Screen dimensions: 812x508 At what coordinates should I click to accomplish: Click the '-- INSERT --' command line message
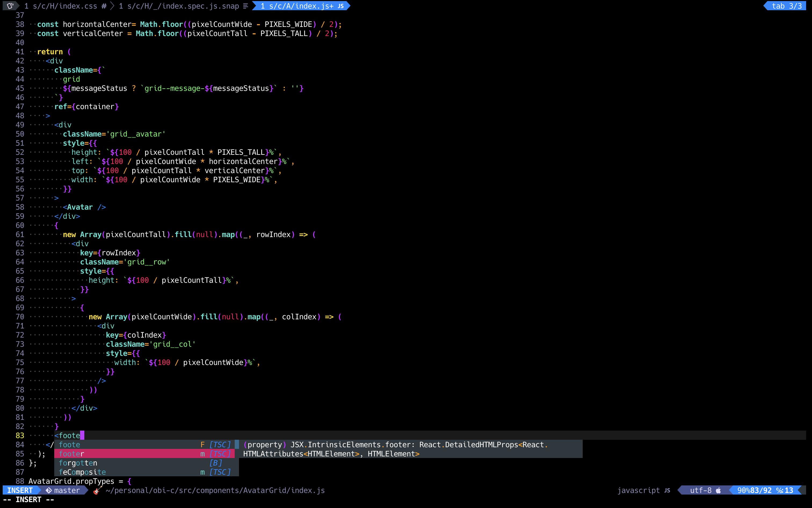[x=28, y=499]
